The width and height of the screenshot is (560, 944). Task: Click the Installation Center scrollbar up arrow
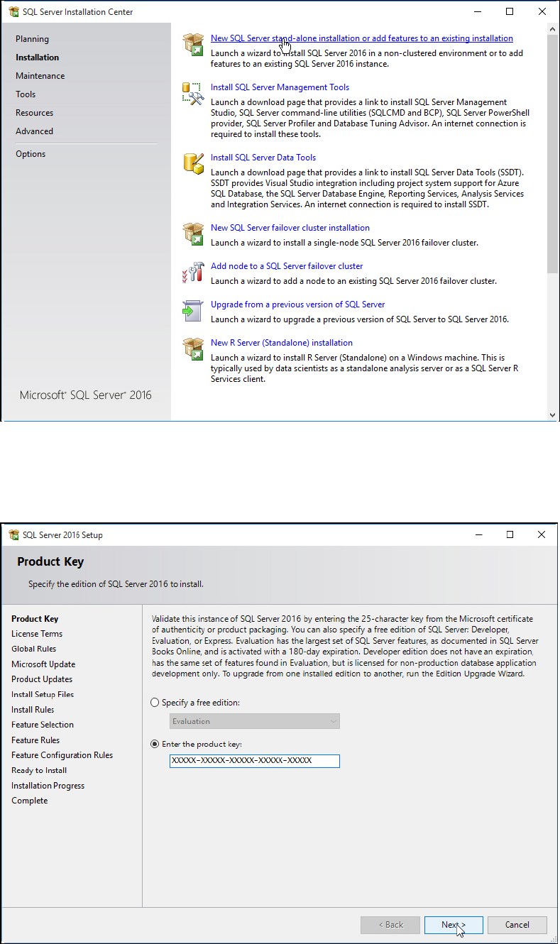pos(553,28)
